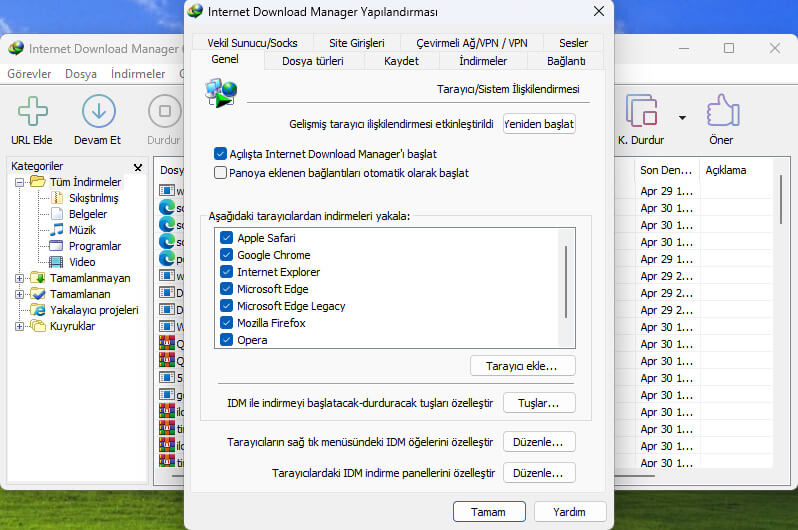The width and height of the screenshot is (798, 530).
Task: Click the Yakalayıcı projeleri icon
Action: point(38,310)
